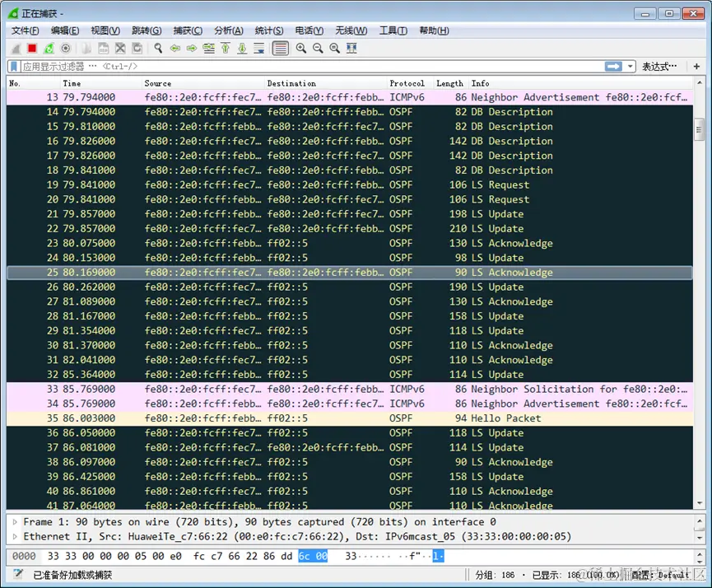Open the 统计(S) menu
The image size is (712, 588).
(x=269, y=30)
